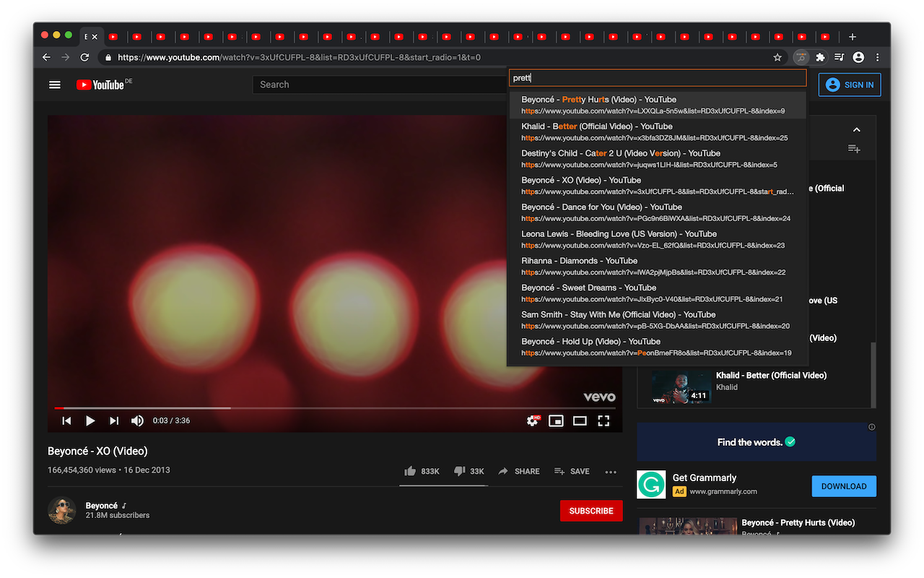924x578 pixels.
Task: Select result Leona Lewis - Bleeding Love
Action: [x=658, y=239]
